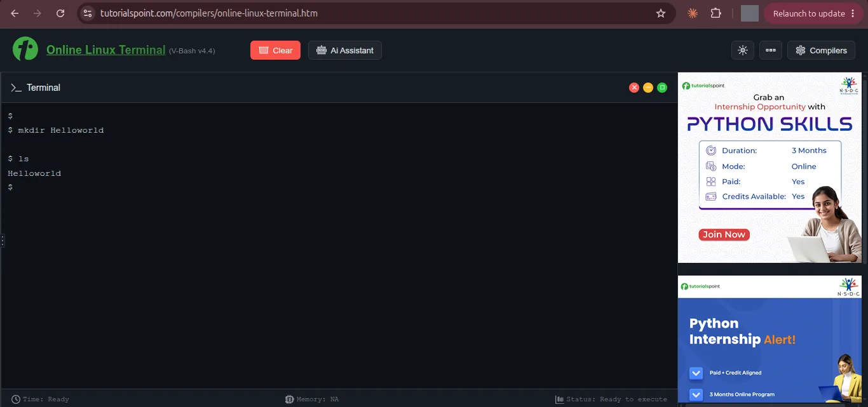This screenshot has width=868, height=407.
Task: Open the three-dots layout options button
Action: point(771,50)
